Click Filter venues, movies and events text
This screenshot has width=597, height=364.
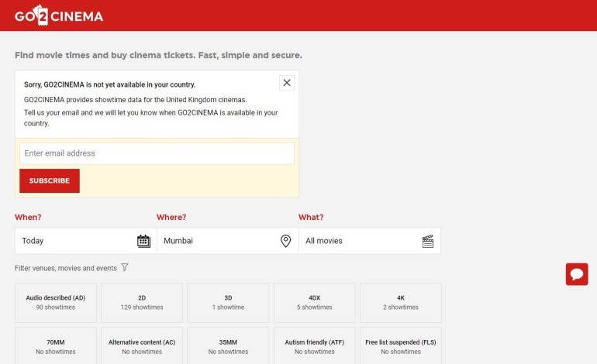coord(65,268)
